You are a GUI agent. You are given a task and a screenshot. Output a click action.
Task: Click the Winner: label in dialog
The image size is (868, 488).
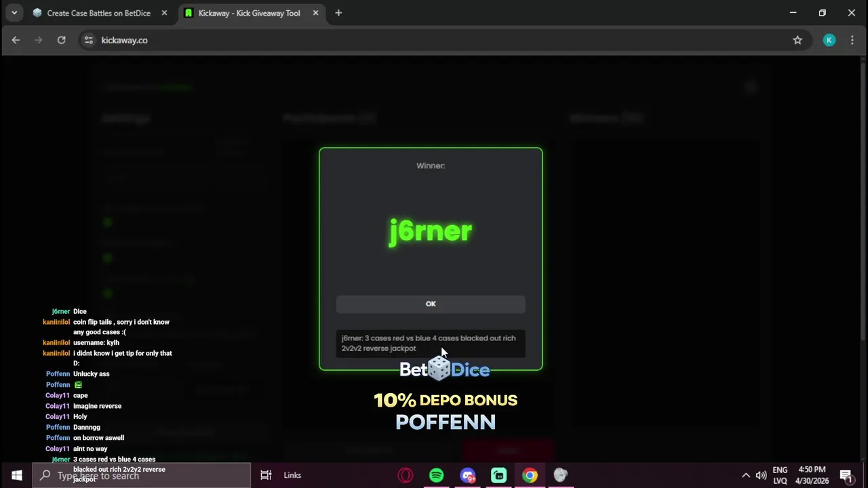pyautogui.click(x=431, y=165)
